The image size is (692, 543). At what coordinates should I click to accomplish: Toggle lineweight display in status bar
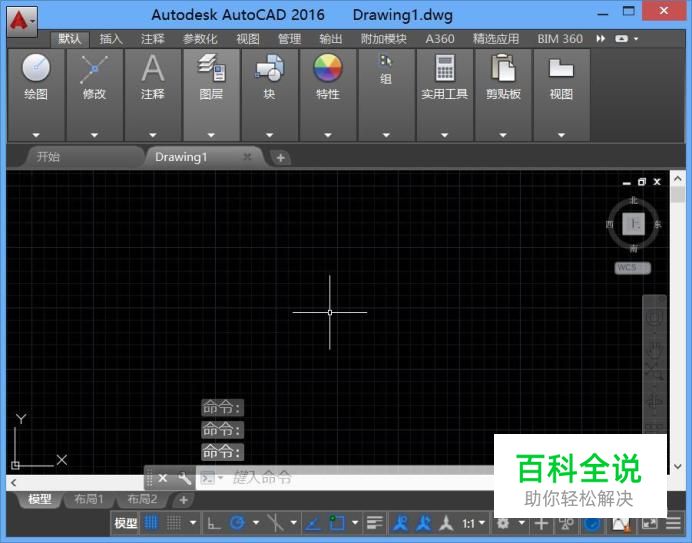(375, 523)
